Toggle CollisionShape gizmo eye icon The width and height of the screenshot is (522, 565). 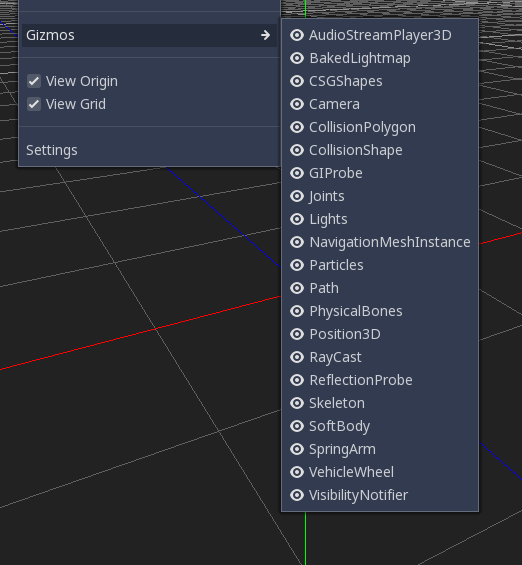[x=297, y=150]
